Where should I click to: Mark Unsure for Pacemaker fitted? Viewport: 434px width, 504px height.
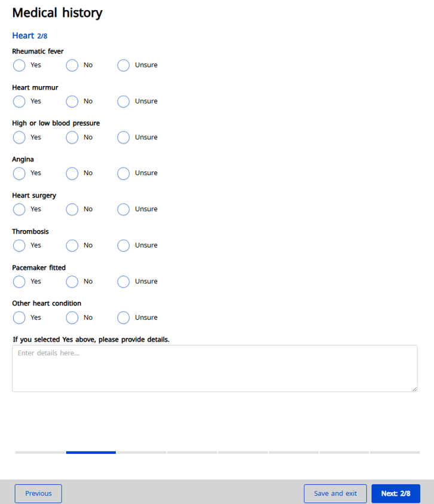(x=123, y=282)
